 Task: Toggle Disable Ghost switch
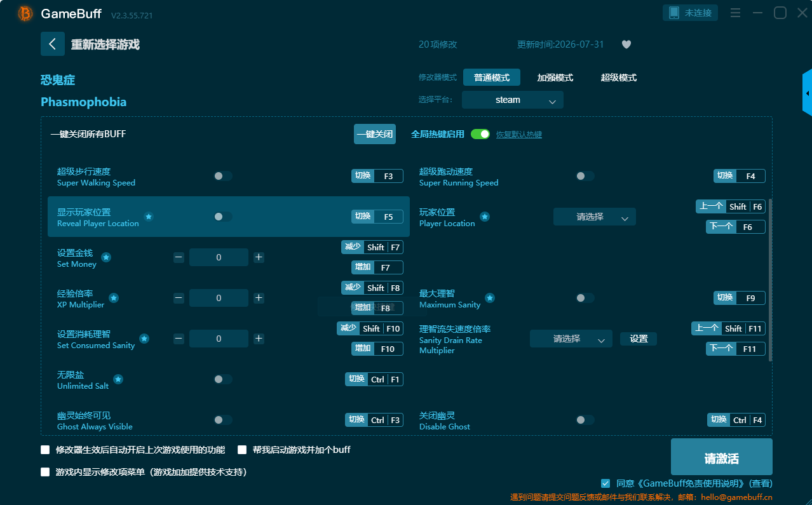coord(585,420)
